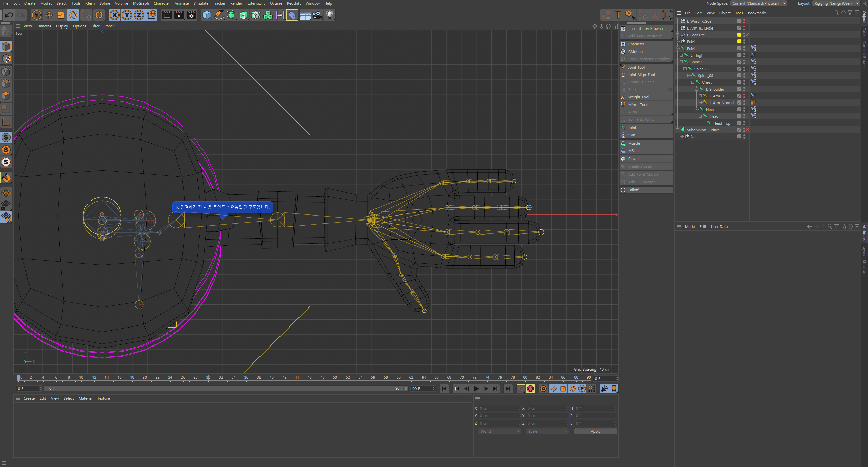Enable the Subdivision Surface red X

pos(747,130)
